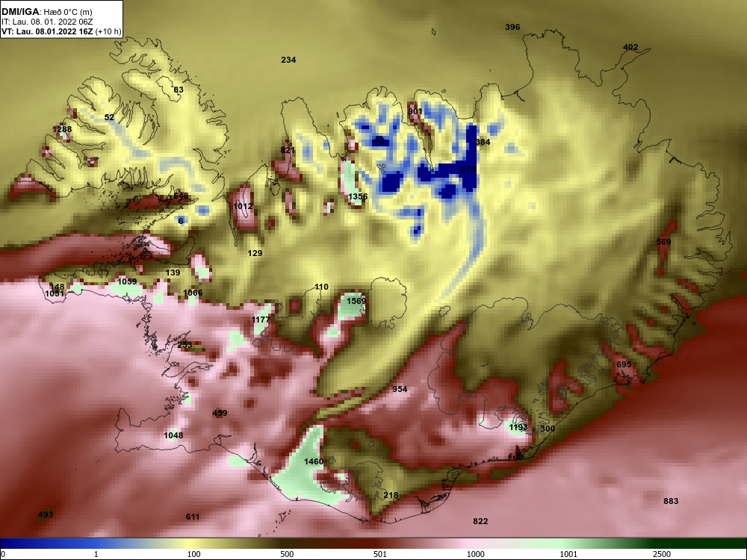This screenshot has width=747, height=560.
Task: Select the IT initial time line 06Z
Action: (46, 22)
